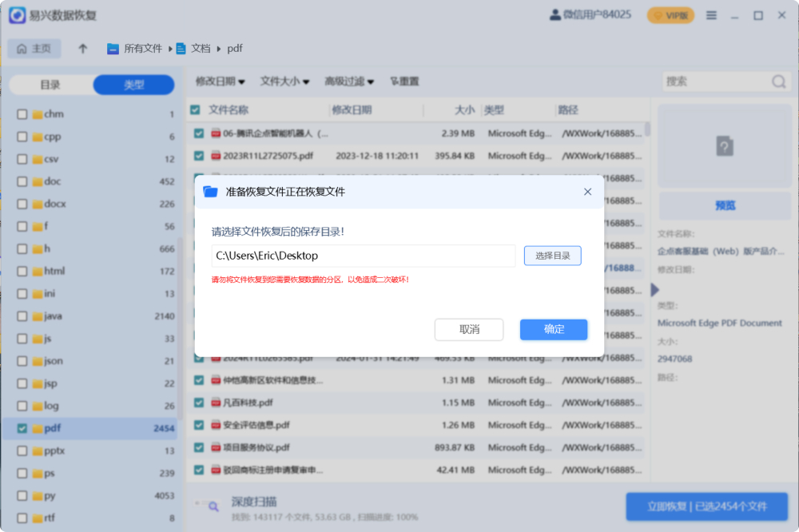Click the 重置 filter reset icon
Image resolution: width=799 pixels, height=532 pixels.
[394, 81]
